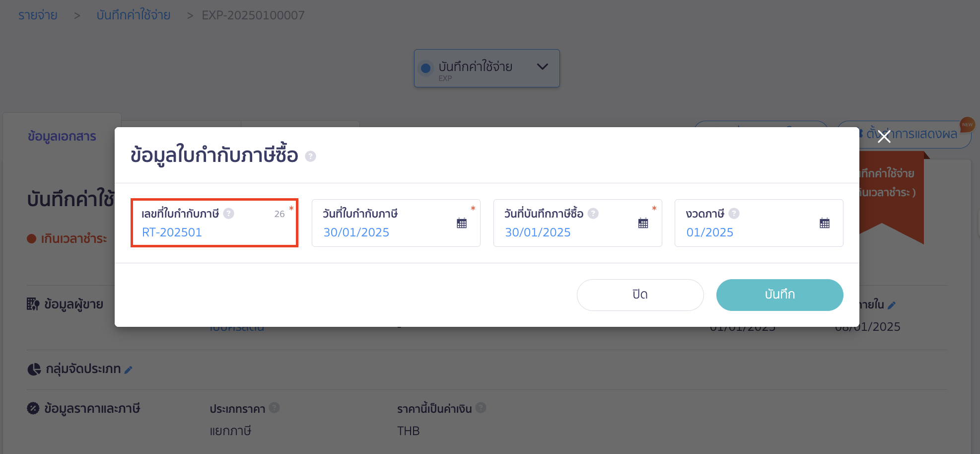Expand the บันทึกค่าใช้จ่าย document type dropdown
The image size is (980, 454).
pos(542,68)
